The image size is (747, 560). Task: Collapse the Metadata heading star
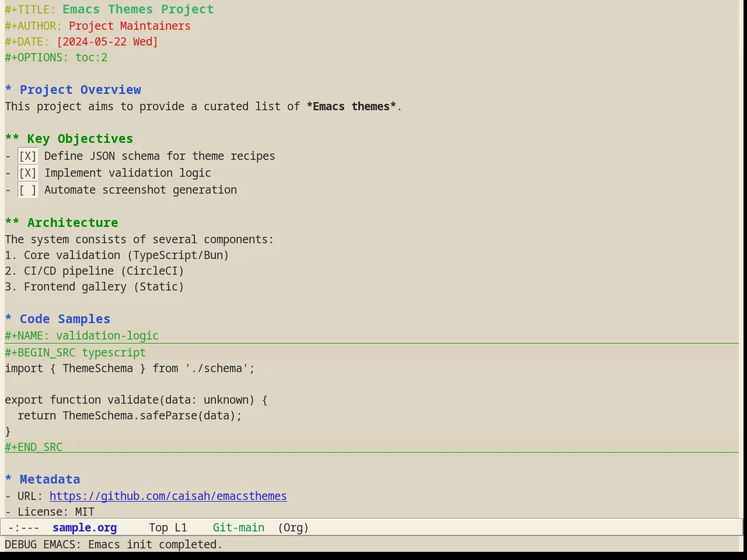8,480
